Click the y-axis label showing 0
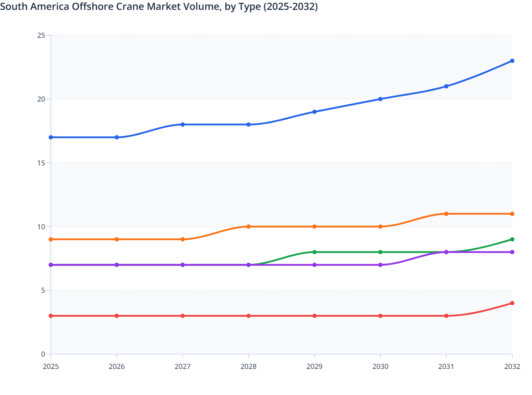The width and height of the screenshot is (532, 395). pos(43,353)
